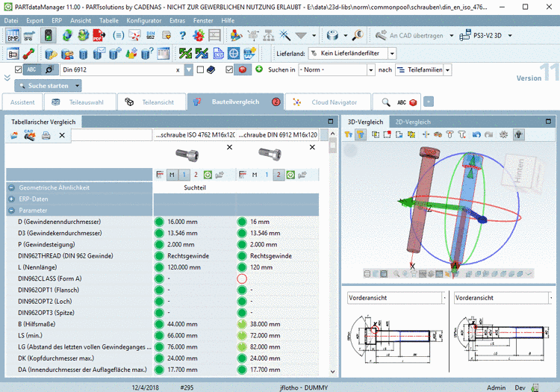Click the Din 6912 search input field
Viewport: 560px width, 392px height.
118,69
